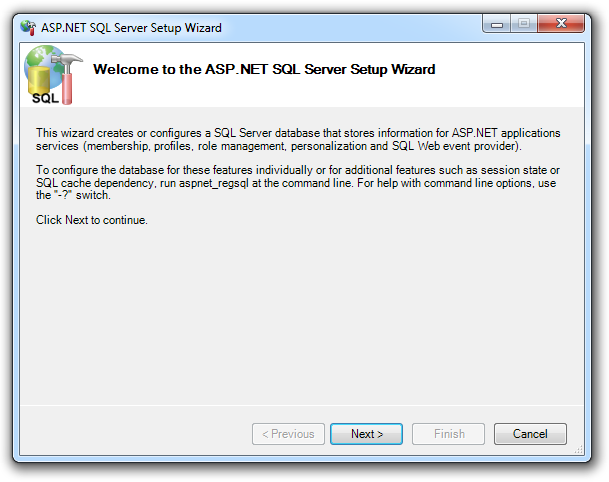The image size is (609, 482).
Task: Click the paragraph starting "This wizard creates"
Action: [298, 139]
